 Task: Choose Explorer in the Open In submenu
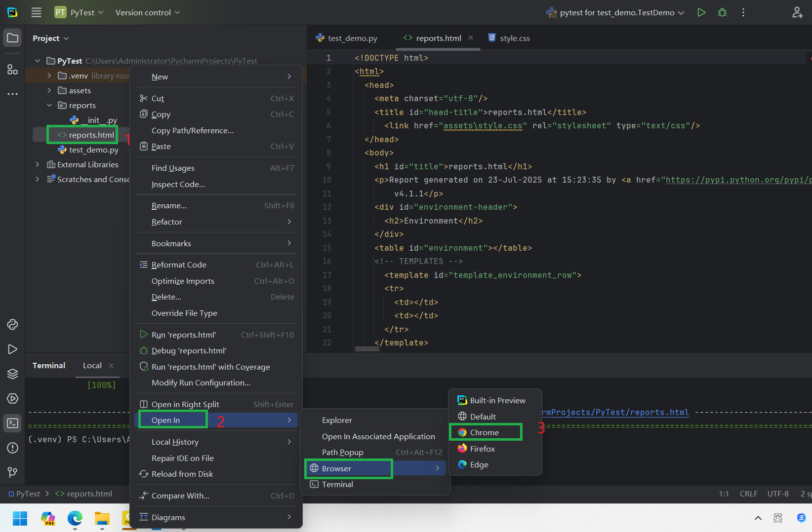pos(375,420)
